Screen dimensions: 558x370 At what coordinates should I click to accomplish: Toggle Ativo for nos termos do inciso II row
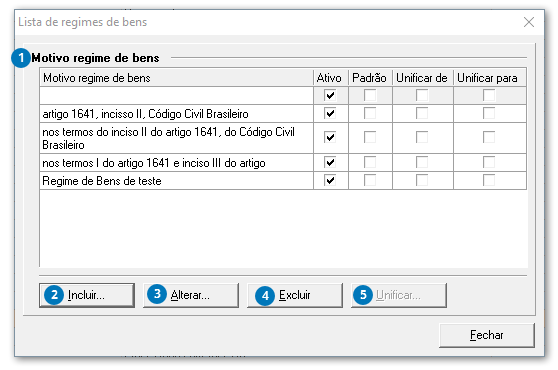coord(330,137)
